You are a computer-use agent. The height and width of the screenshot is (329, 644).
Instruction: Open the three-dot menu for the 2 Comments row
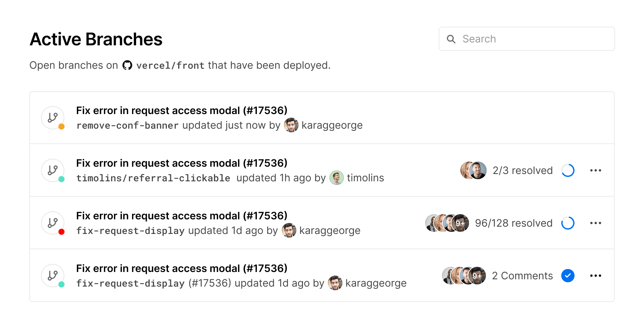pos(596,276)
